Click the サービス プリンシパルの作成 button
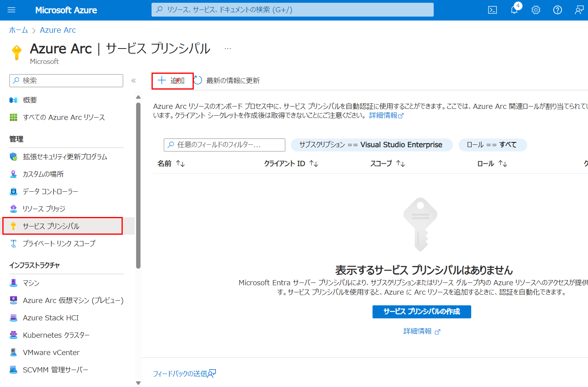This screenshot has width=588, height=387. pyautogui.click(x=422, y=312)
